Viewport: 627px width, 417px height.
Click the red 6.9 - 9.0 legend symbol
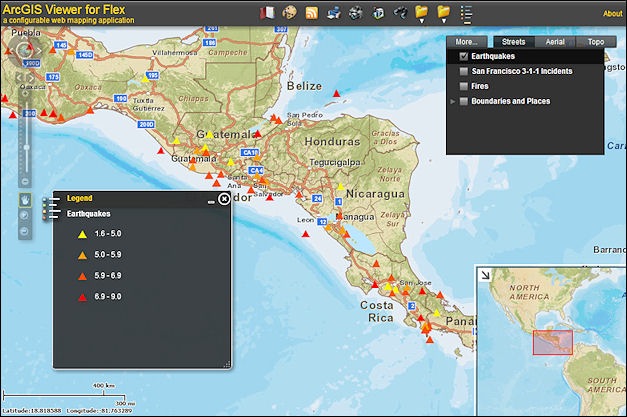point(82,297)
